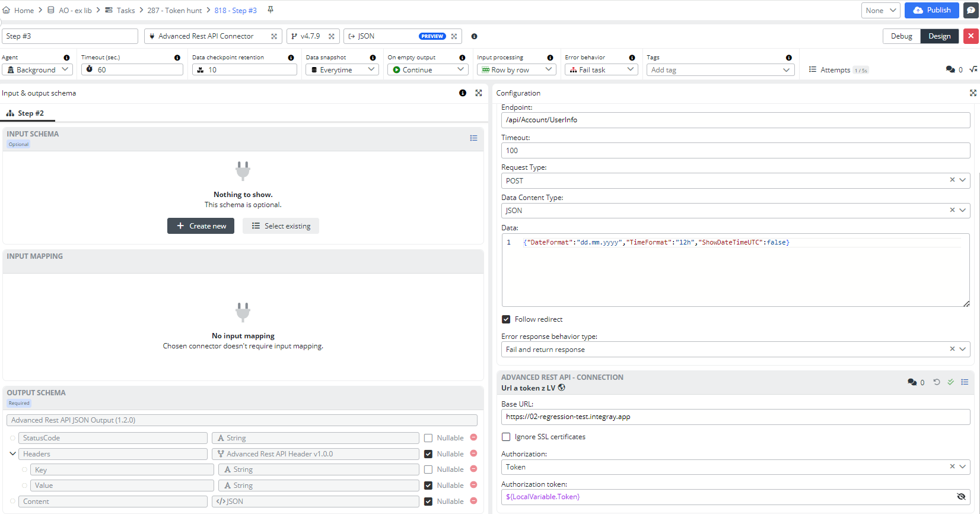Image resolution: width=980 pixels, height=514 pixels.
Task: Reveal the hidden Authorization token
Action: (961, 497)
